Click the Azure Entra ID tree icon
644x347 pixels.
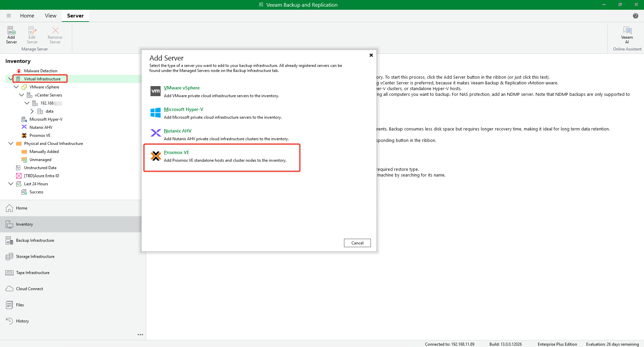click(19, 176)
